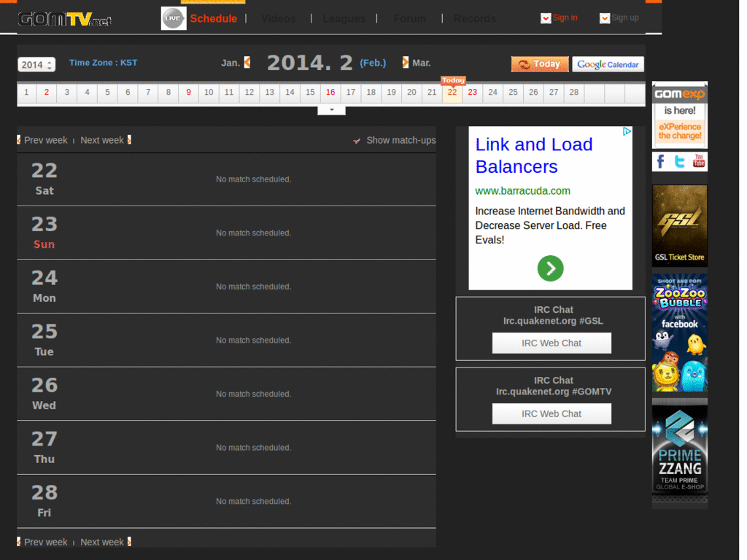Image resolution: width=747 pixels, height=560 pixels.
Task: Toggle Show match-ups checkmark
Action: [356, 141]
